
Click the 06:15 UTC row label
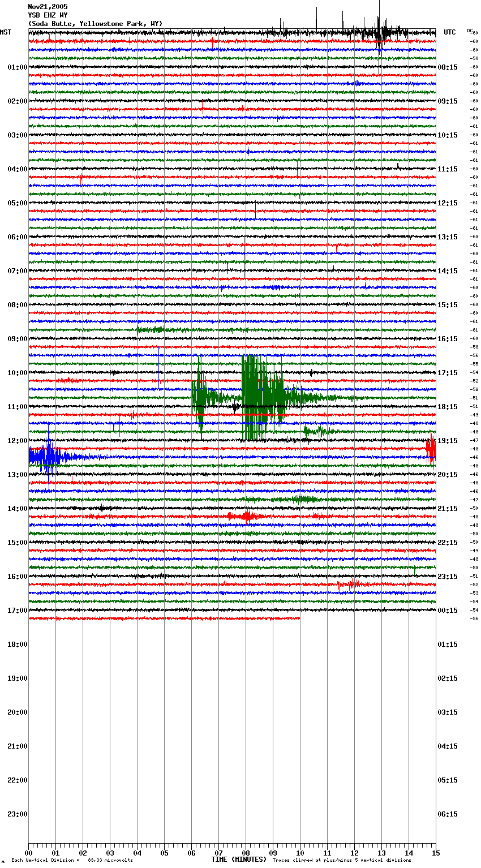click(x=448, y=814)
